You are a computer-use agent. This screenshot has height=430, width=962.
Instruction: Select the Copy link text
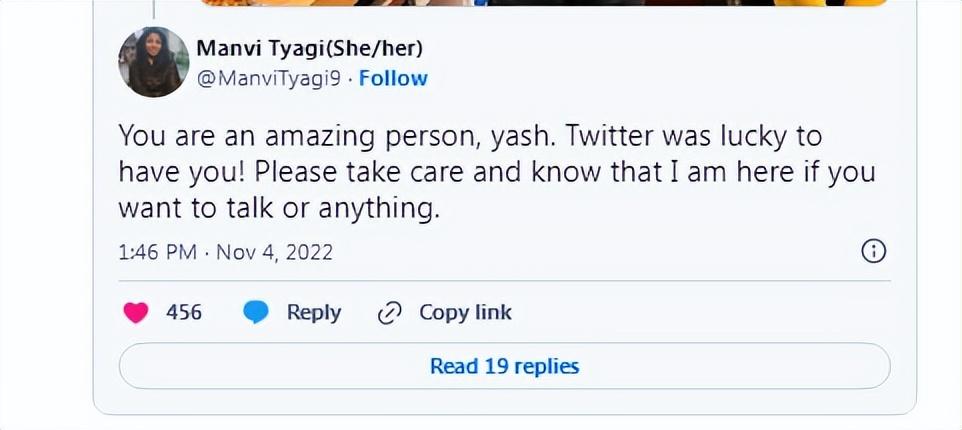[x=465, y=313]
